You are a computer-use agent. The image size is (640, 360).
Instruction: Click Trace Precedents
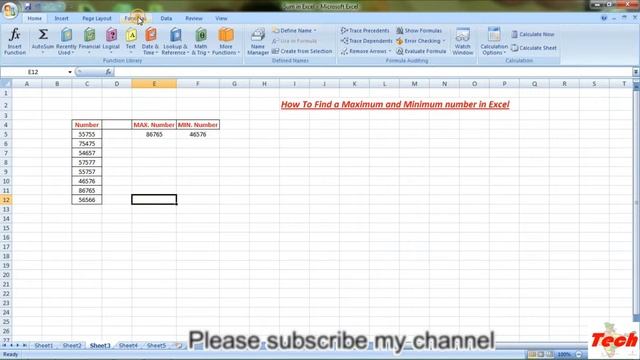(365, 31)
